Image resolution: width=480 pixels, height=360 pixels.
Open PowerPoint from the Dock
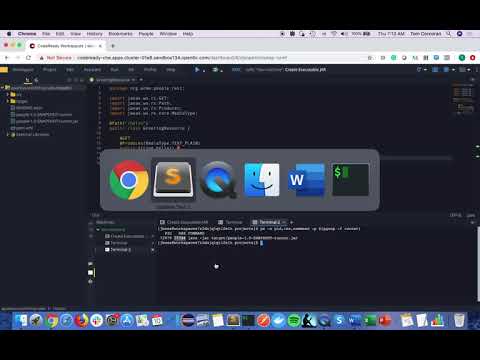coord(385,320)
